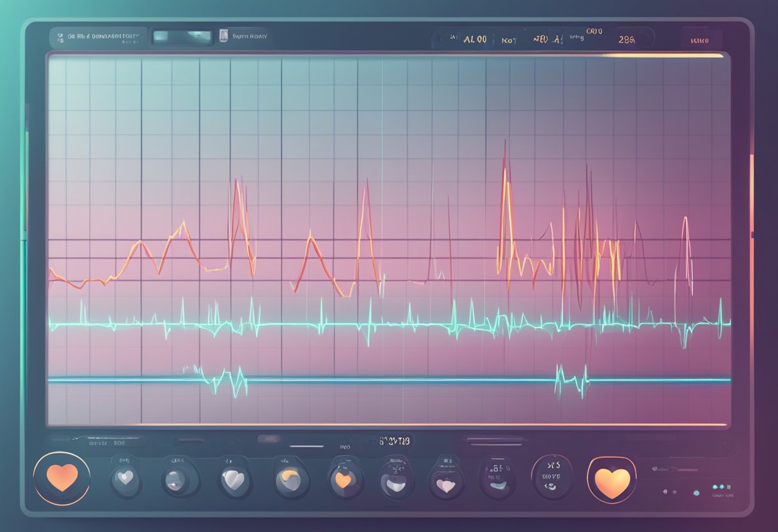Expand the top-left patient label field

pyautogui.click(x=97, y=38)
